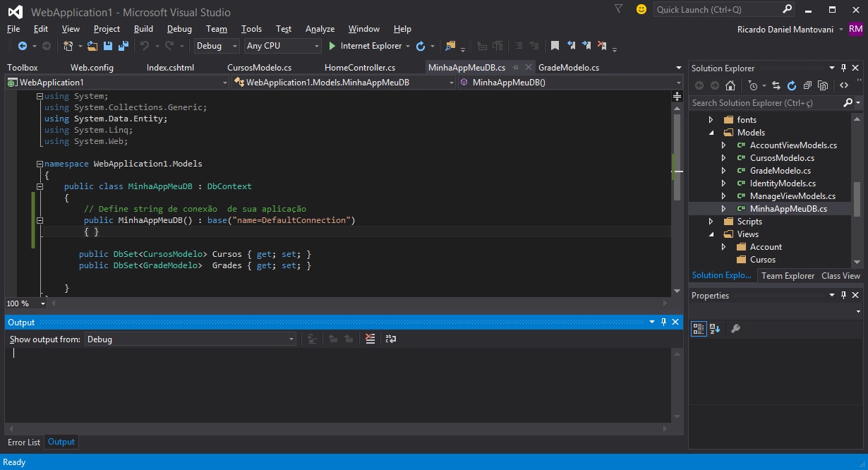Toggle Show All Files in Solution Explorer
Screen dimensions: 868x470
point(822,85)
